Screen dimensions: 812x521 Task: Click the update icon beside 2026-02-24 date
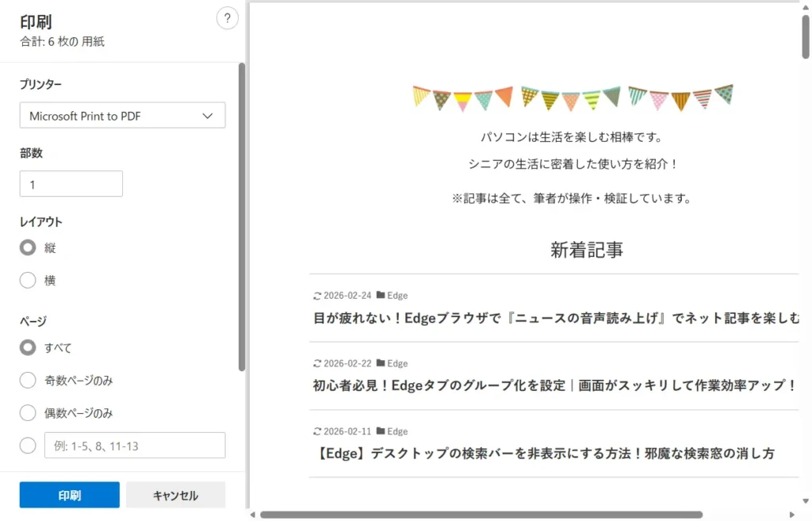click(318, 295)
